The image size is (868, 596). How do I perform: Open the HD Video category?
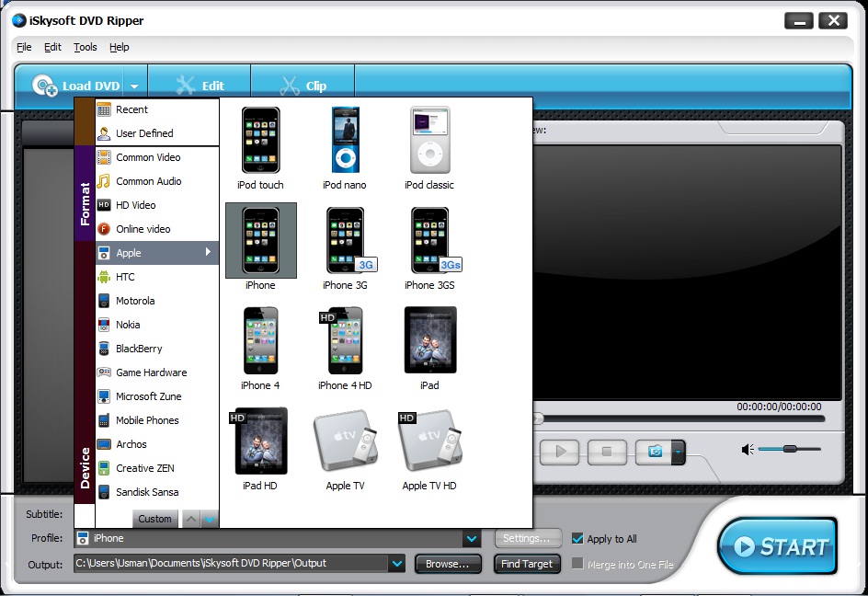point(157,205)
